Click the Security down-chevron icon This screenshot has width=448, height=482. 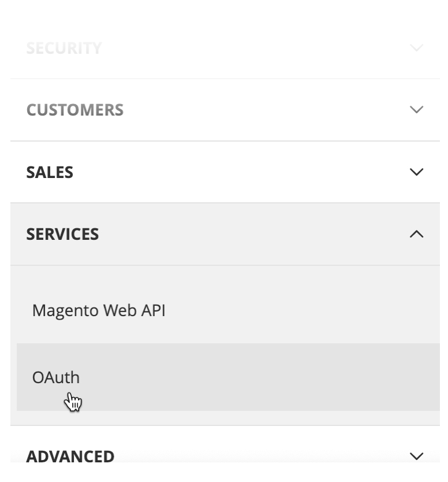416,47
